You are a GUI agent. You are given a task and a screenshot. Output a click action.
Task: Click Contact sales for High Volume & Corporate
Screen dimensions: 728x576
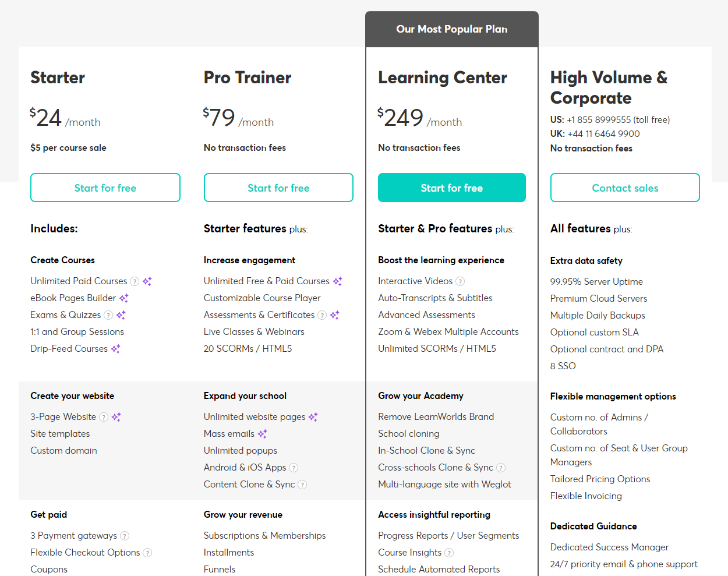click(x=625, y=188)
